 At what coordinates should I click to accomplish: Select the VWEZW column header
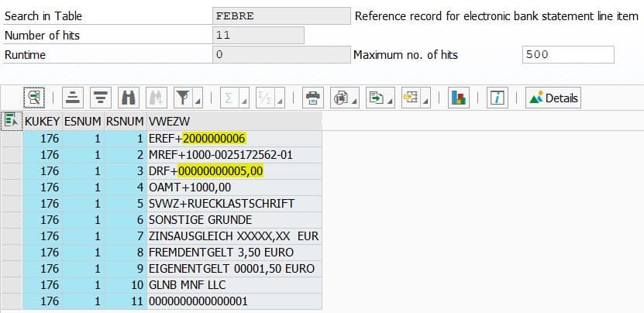tap(234, 121)
